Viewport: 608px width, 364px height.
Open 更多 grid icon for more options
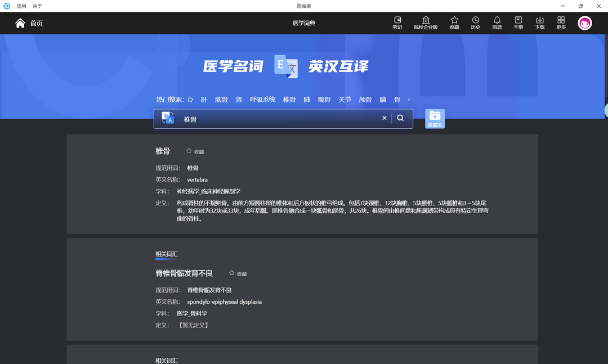[561, 23]
